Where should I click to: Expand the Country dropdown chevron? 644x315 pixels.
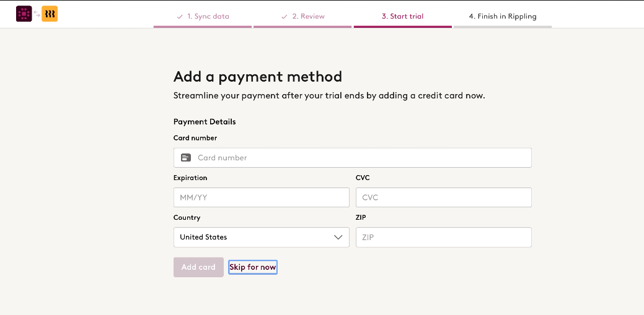click(338, 237)
